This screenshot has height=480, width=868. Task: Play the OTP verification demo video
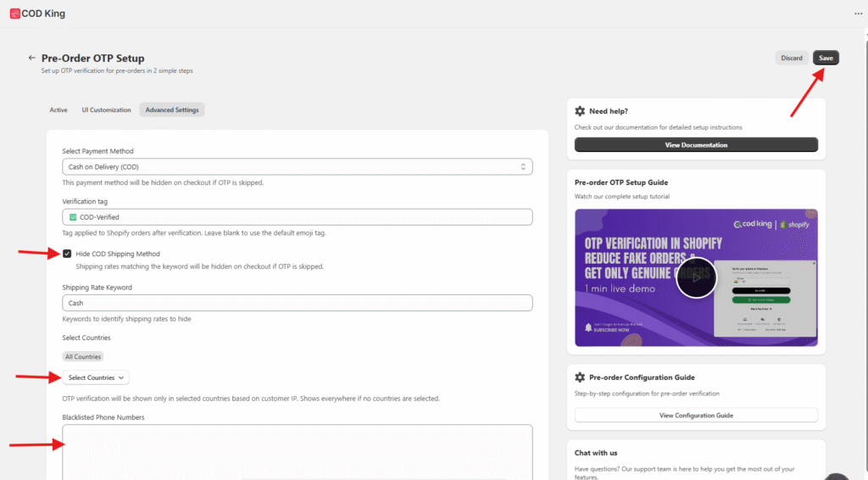point(696,276)
